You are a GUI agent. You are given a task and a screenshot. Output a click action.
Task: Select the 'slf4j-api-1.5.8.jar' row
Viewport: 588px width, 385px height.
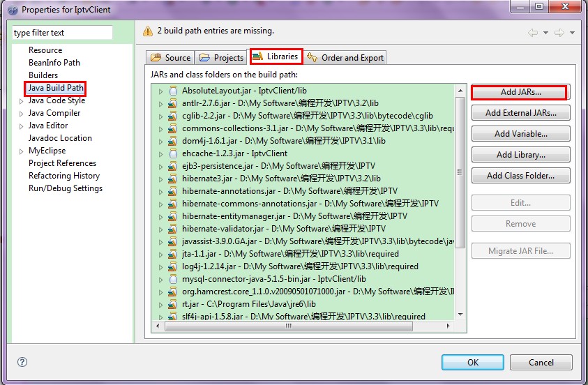(303, 316)
